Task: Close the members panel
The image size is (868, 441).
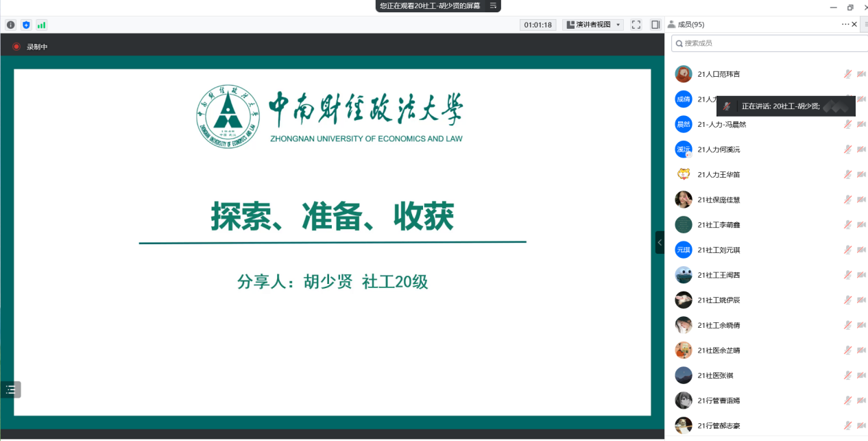Action: point(854,25)
